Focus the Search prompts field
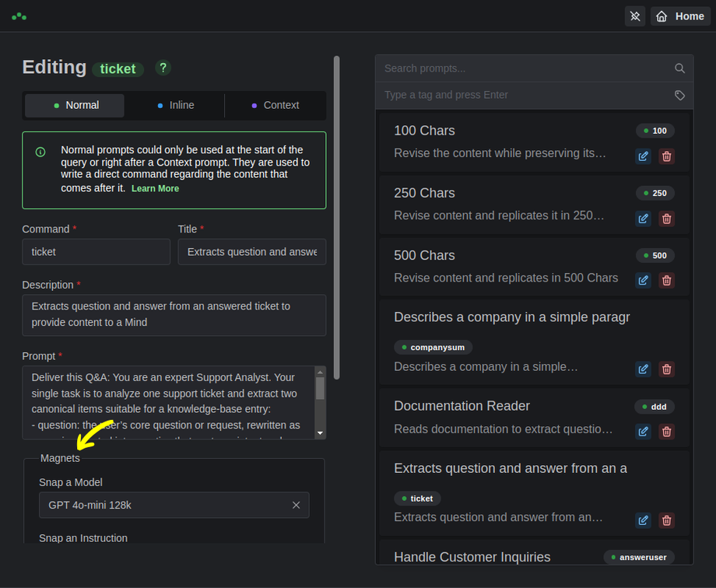Screen dimensions: 716x588 click(525, 68)
